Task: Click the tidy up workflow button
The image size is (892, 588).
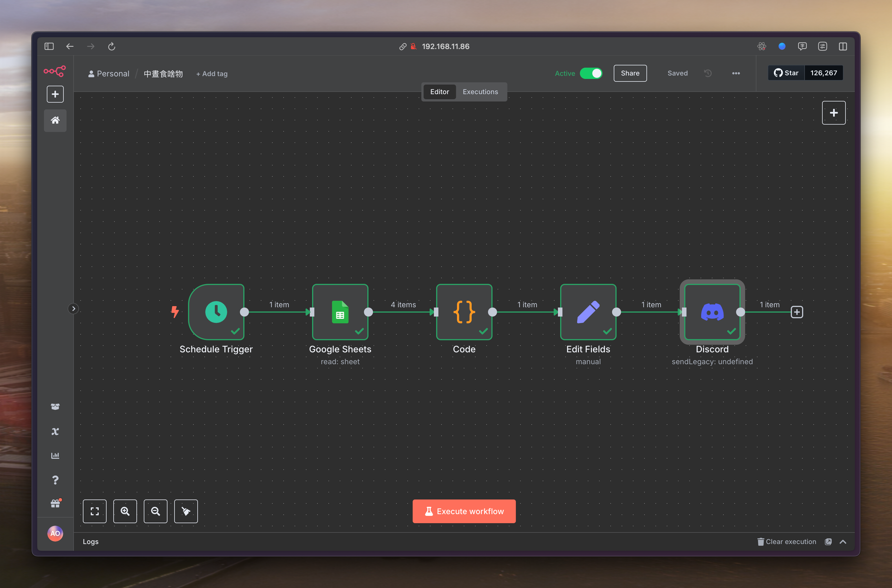Action: [186, 511]
